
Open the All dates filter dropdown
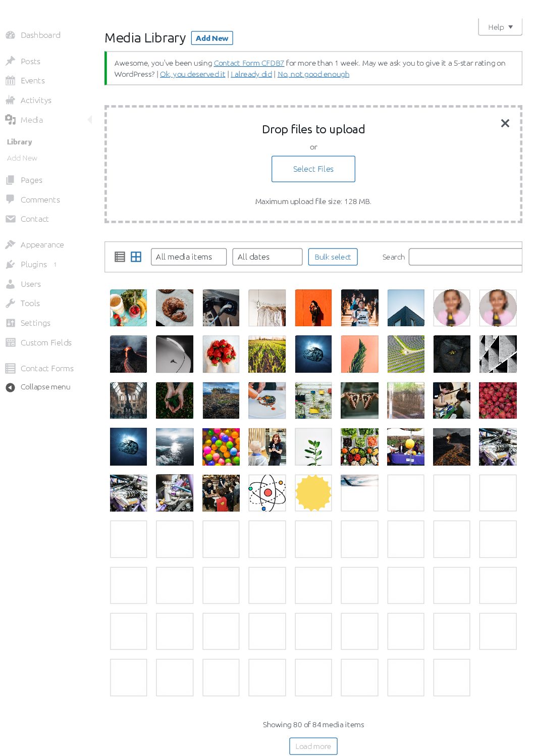[268, 257]
